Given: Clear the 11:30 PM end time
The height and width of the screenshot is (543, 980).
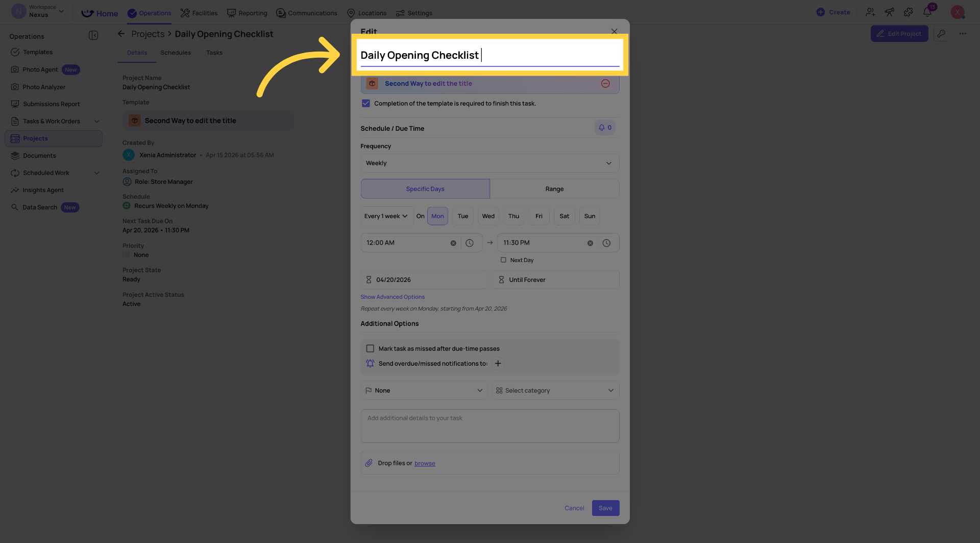Looking at the screenshot, I should click(x=590, y=243).
